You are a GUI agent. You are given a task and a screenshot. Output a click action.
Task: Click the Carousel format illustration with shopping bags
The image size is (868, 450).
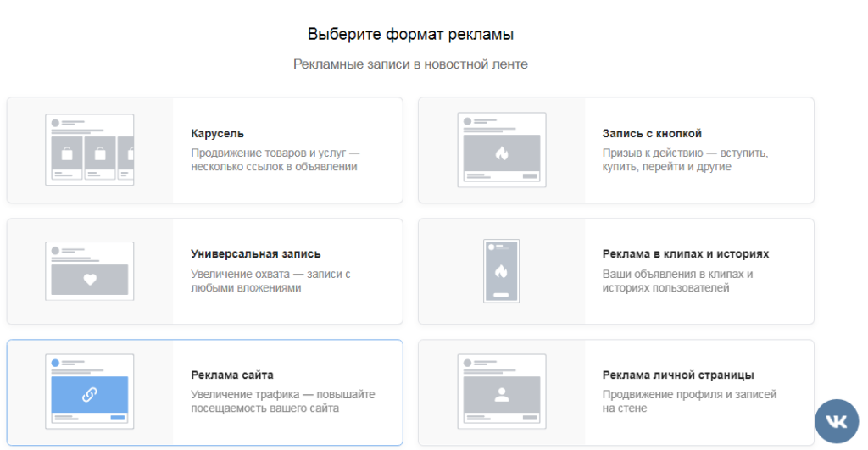(x=90, y=149)
